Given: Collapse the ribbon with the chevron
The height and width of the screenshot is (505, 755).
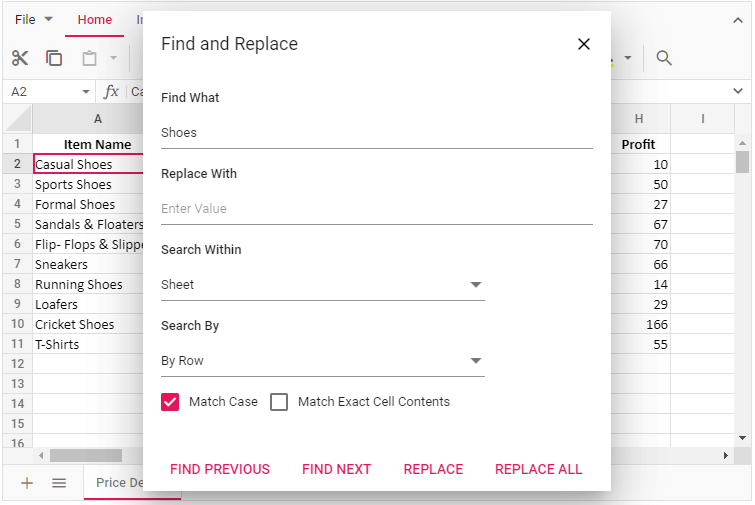Looking at the screenshot, I should pyautogui.click(x=738, y=20).
